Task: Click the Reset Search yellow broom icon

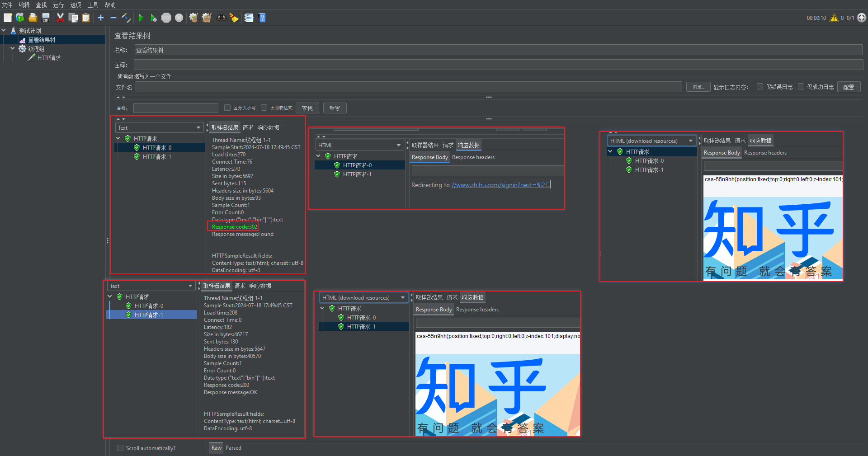Action: pos(234,18)
